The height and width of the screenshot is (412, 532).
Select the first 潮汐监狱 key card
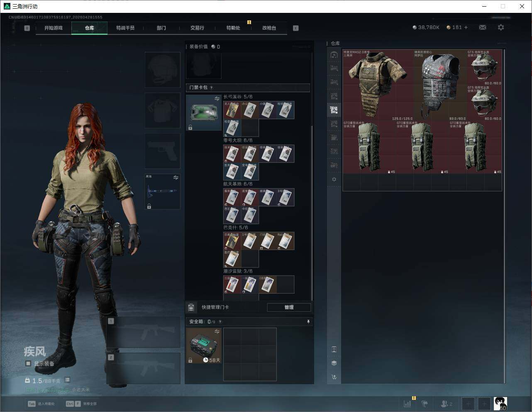point(232,284)
